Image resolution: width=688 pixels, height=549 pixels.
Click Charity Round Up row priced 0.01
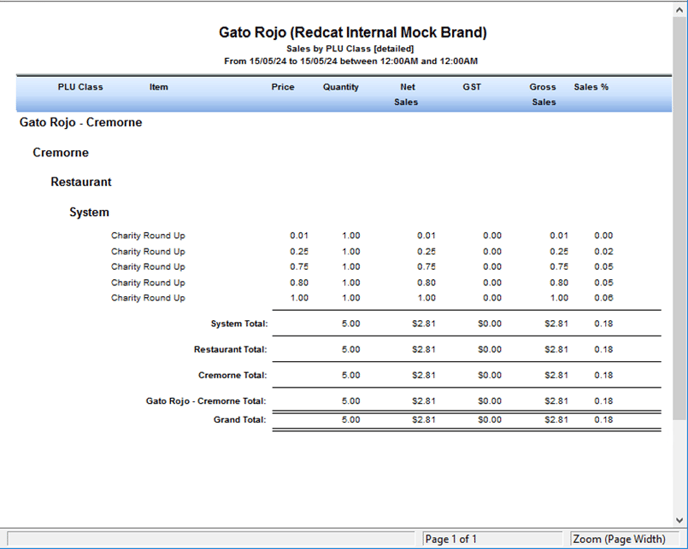point(362,236)
